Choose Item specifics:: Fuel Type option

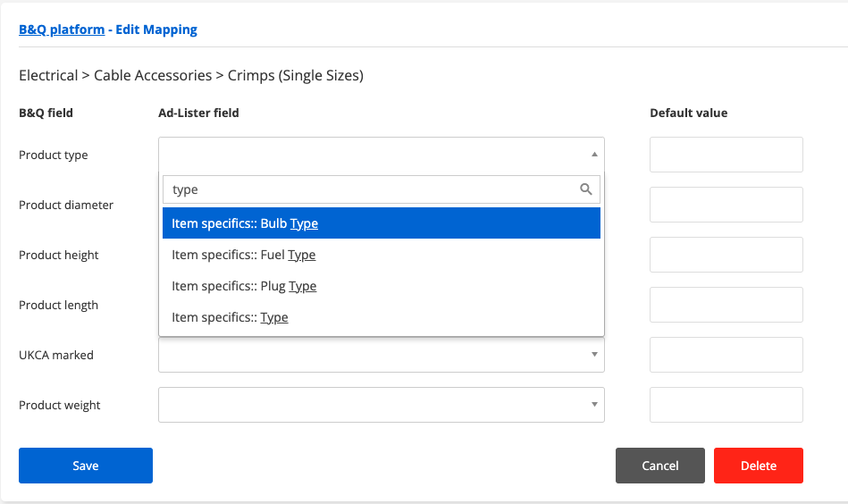tap(382, 255)
